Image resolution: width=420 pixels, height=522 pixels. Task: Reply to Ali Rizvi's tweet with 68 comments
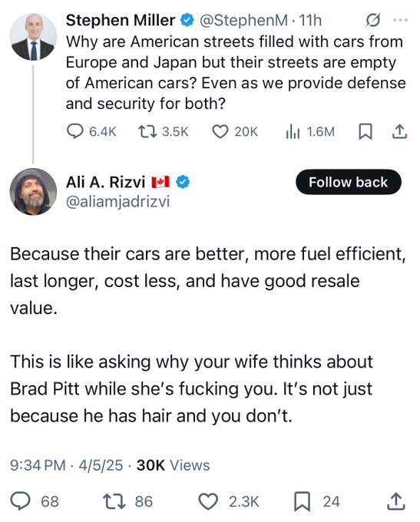pyautogui.click(x=35, y=501)
